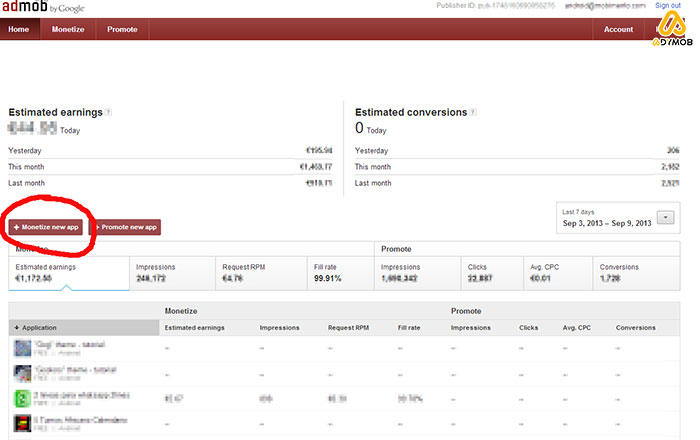This screenshot has height=440, width=700.
Task: Click the first app's blue thumbnail icon
Action: click(22, 348)
